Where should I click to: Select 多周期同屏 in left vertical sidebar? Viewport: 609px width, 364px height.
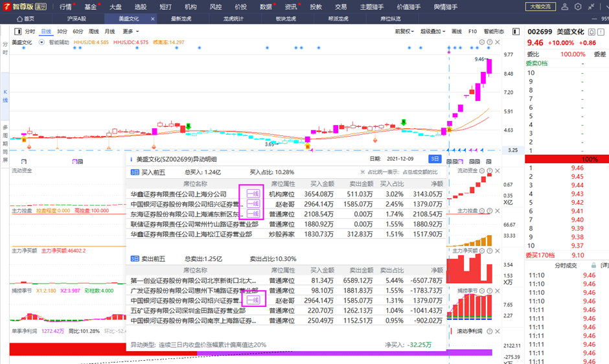(5, 144)
